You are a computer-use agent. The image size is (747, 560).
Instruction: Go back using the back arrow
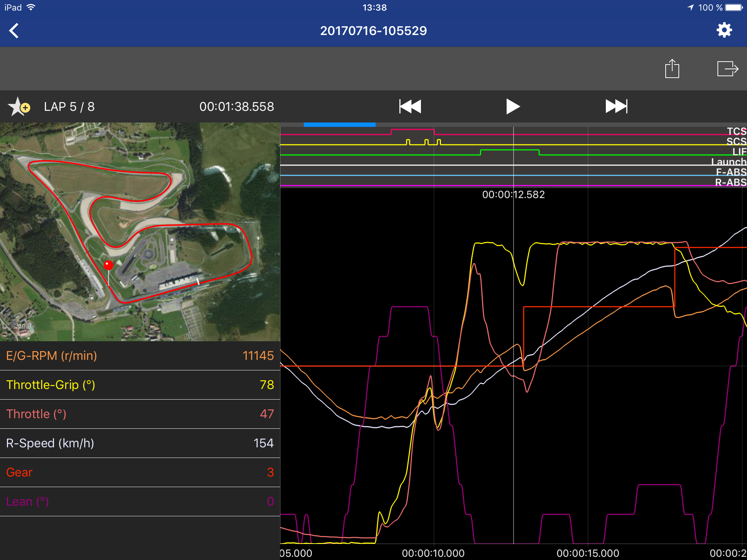(14, 31)
